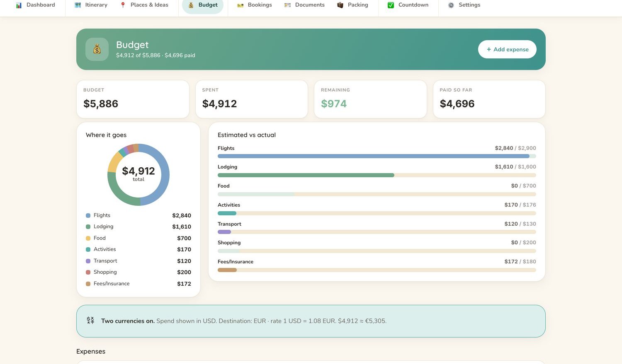Click the Packing briefcase icon
This screenshot has width=622, height=364.
(x=340, y=5)
